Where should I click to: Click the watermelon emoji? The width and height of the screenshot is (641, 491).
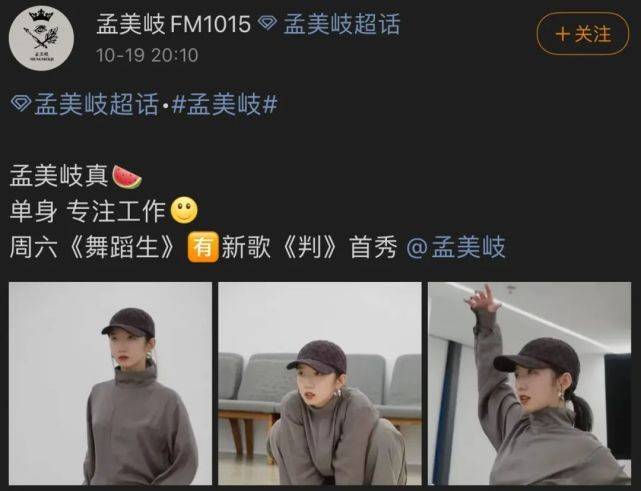127,177
